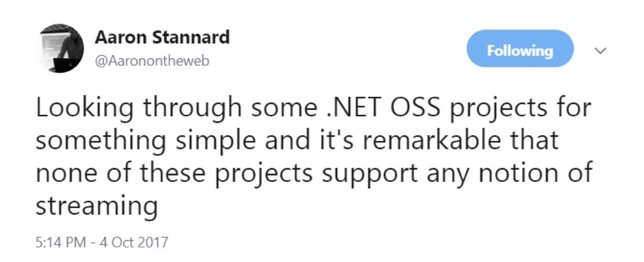This screenshot has width=644, height=262.
Task: Click the "5:14 PM" time portion
Action: pyautogui.click(x=58, y=243)
